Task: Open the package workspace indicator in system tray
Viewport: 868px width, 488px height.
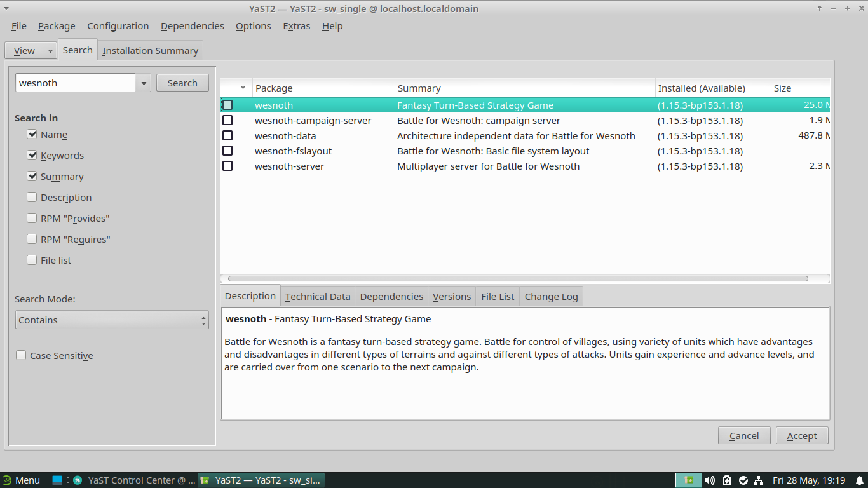Action: [688, 480]
